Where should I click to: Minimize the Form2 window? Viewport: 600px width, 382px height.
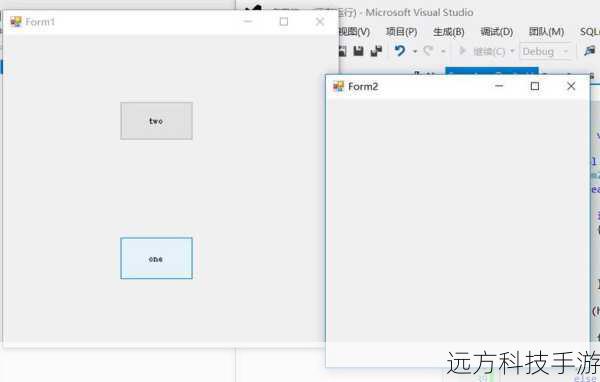(x=499, y=86)
